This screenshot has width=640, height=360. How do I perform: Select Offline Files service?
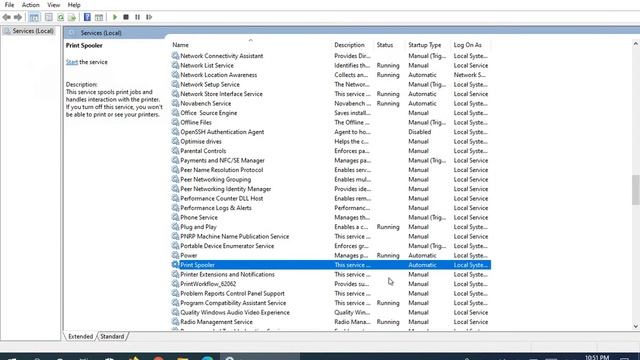(331, 122)
